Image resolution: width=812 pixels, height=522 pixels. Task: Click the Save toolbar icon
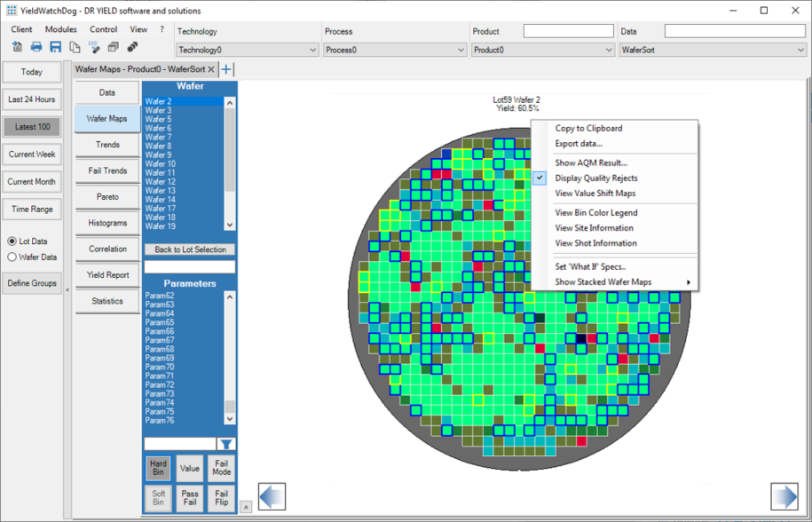tap(55, 46)
